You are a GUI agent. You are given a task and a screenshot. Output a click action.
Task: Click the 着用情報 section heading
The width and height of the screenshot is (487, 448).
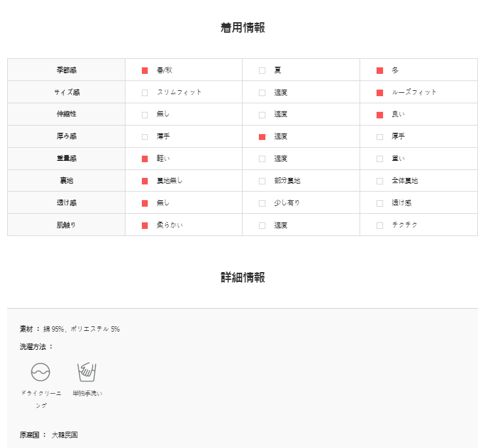pyautogui.click(x=243, y=27)
